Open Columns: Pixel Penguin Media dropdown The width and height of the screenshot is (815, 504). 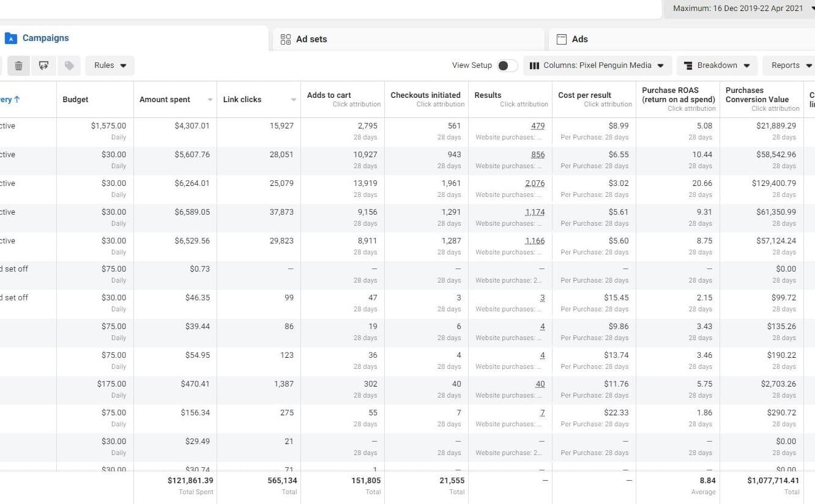(598, 65)
